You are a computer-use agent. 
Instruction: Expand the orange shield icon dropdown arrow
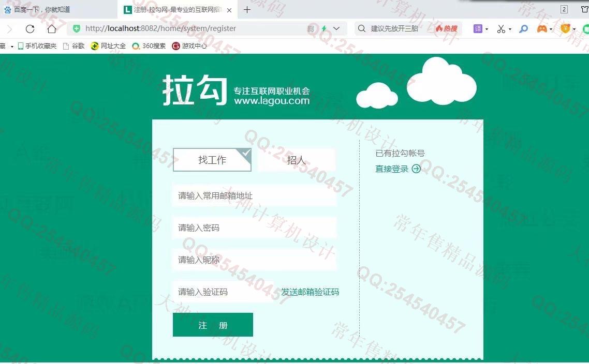tap(574, 29)
